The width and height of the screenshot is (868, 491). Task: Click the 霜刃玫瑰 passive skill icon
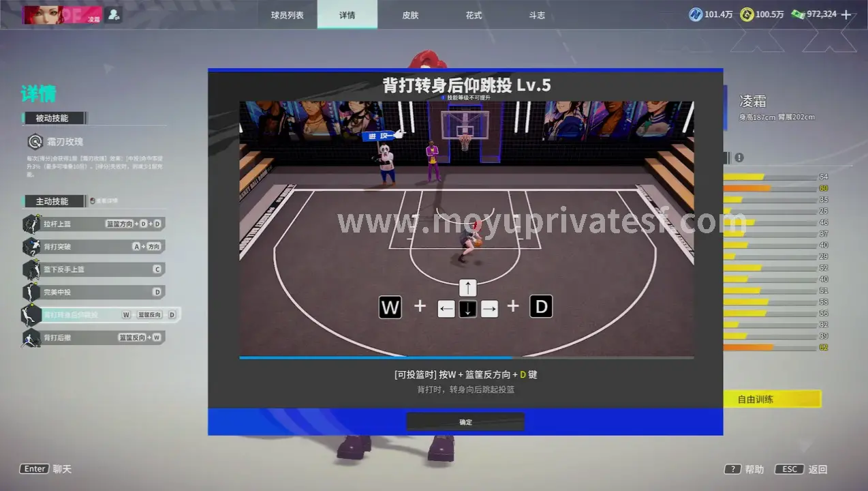34,142
